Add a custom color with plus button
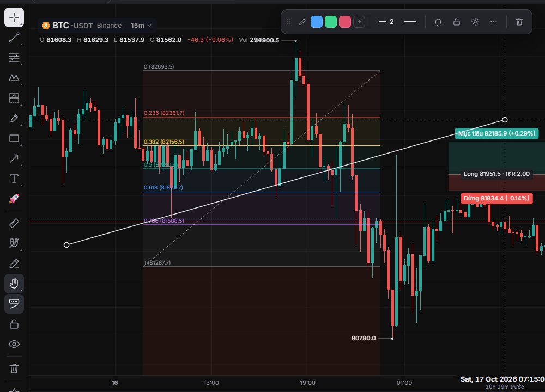This screenshot has width=545, height=392. pos(359,22)
